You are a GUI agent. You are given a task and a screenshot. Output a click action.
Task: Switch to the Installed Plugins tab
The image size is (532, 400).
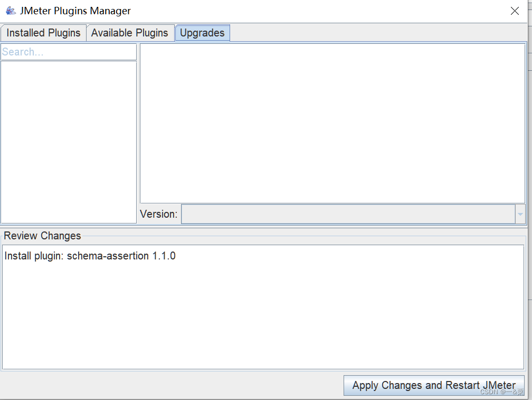(43, 32)
